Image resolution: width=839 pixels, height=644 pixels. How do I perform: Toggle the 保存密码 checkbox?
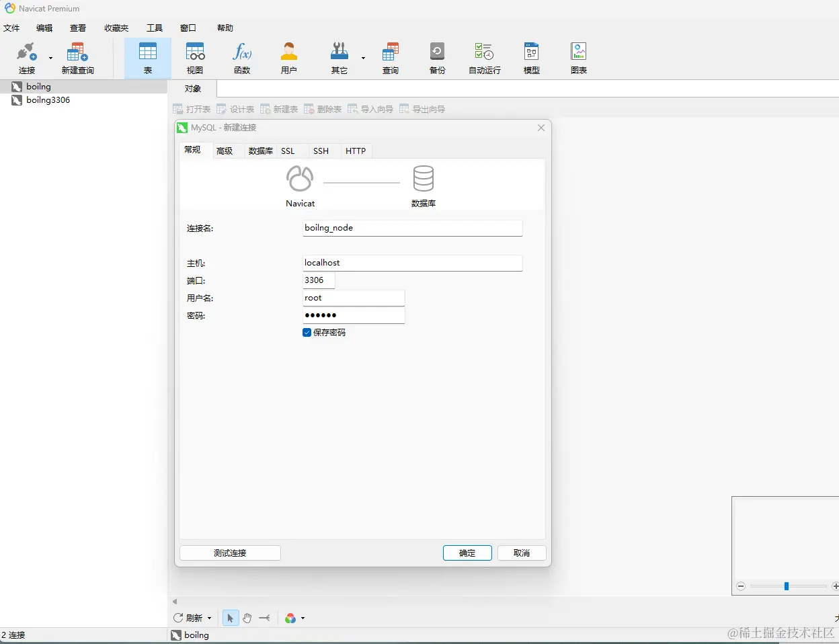(307, 333)
